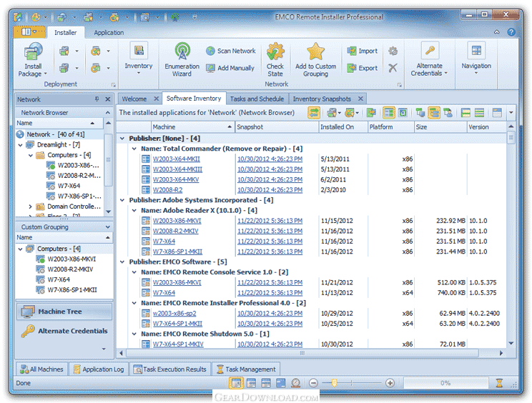This screenshot has height=403, width=532.
Task: Collapse the Dreamlight tree node
Action: point(20,145)
